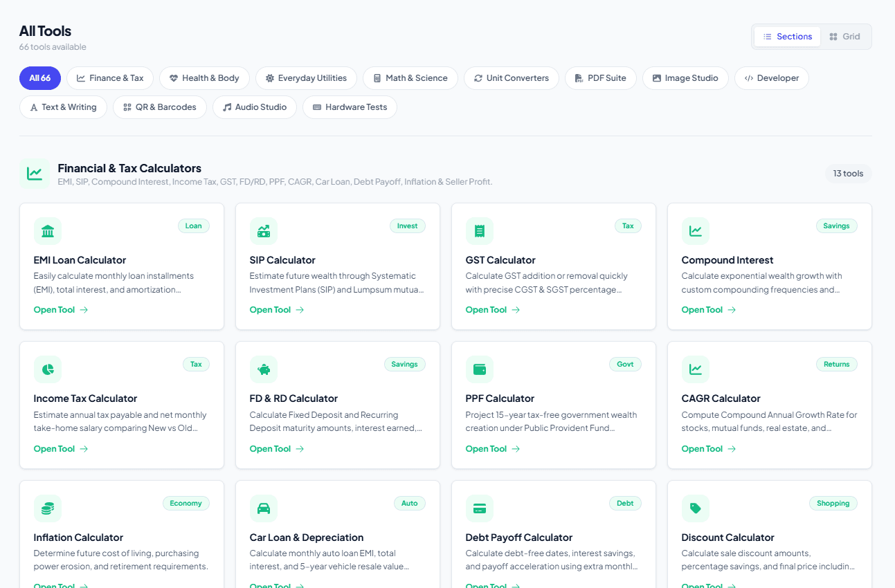The width and height of the screenshot is (895, 588).
Task: Filter by Math & Science category
Action: [410, 78]
